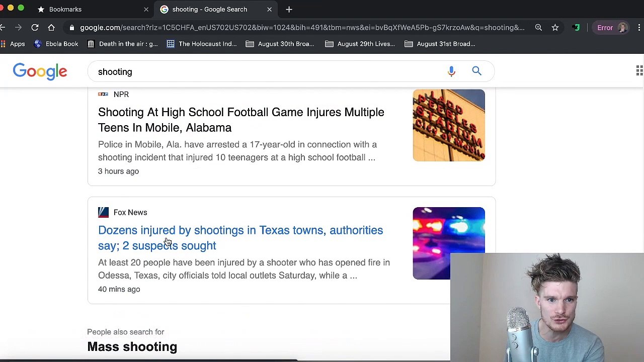This screenshot has height=362, width=644.
Task: Click the Fox News favicon icon
Action: point(103,212)
